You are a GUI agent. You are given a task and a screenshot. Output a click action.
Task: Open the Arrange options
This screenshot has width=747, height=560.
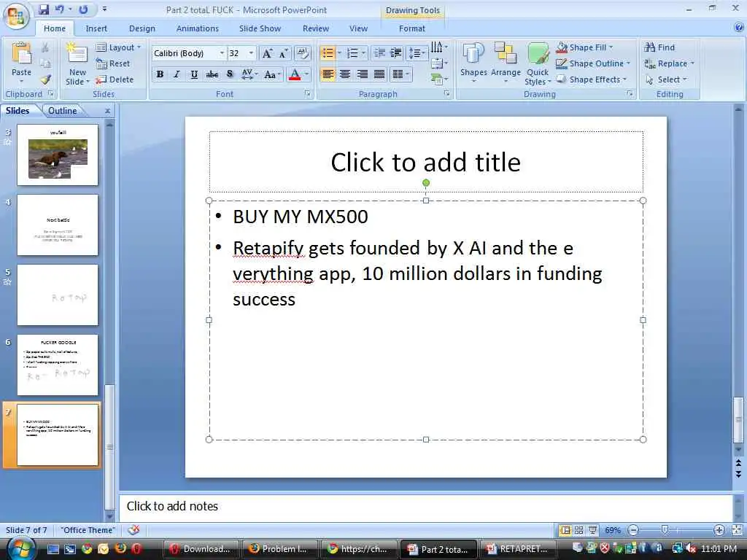pyautogui.click(x=506, y=64)
